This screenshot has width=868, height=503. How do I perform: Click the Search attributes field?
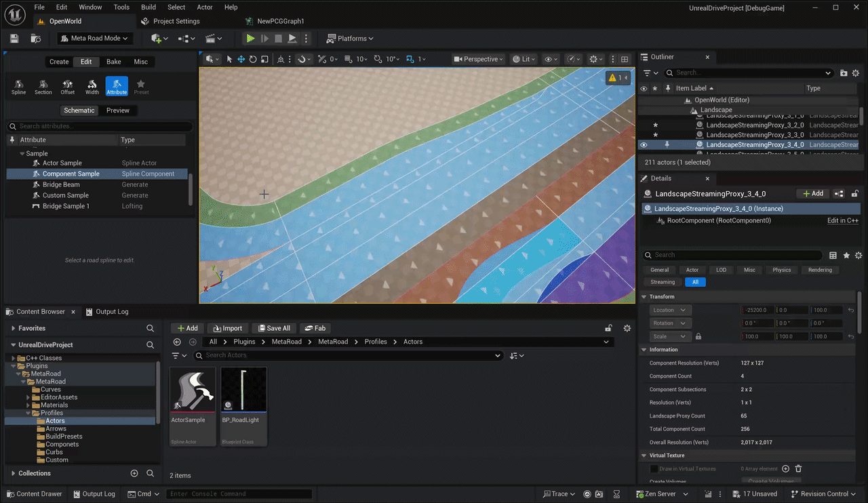click(x=99, y=126)
